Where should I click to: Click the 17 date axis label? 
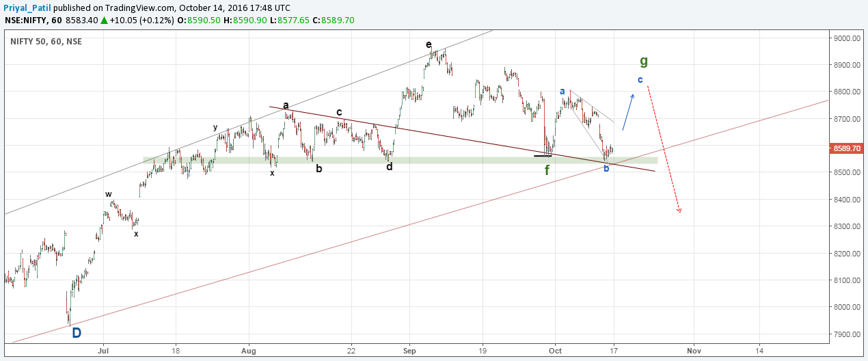614,349
